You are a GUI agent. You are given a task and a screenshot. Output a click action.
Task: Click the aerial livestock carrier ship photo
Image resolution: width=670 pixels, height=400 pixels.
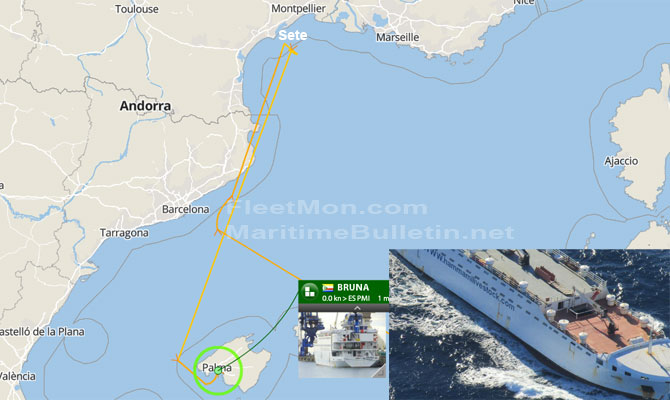529,324
